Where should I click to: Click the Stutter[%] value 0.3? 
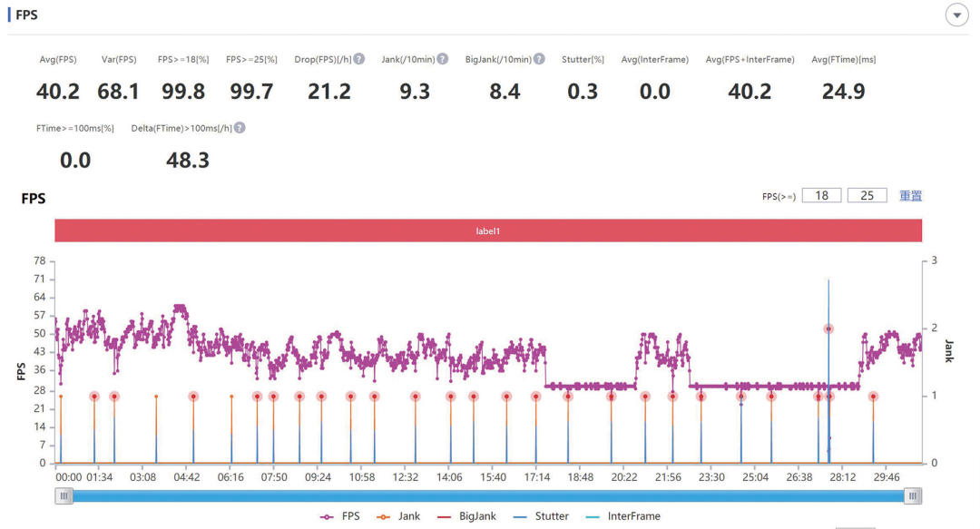(583, 92)
